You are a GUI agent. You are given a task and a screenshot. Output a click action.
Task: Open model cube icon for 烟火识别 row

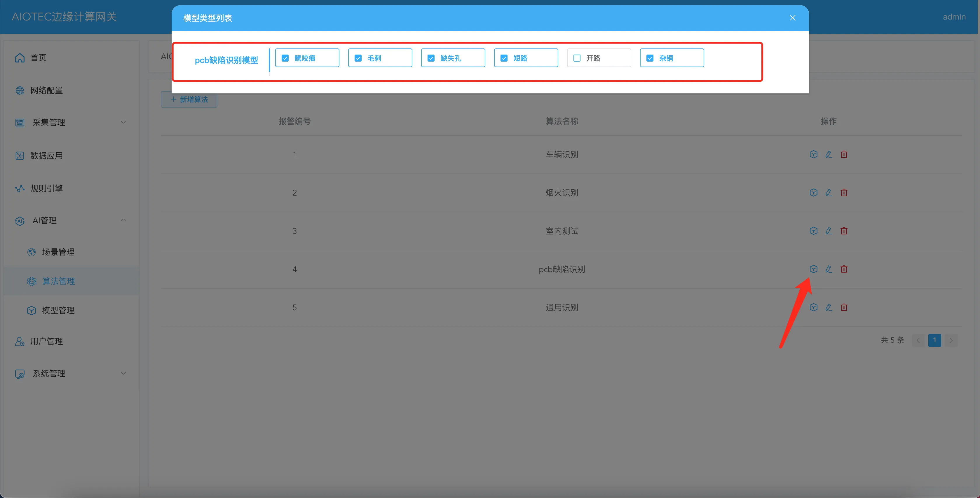[813, 192]
